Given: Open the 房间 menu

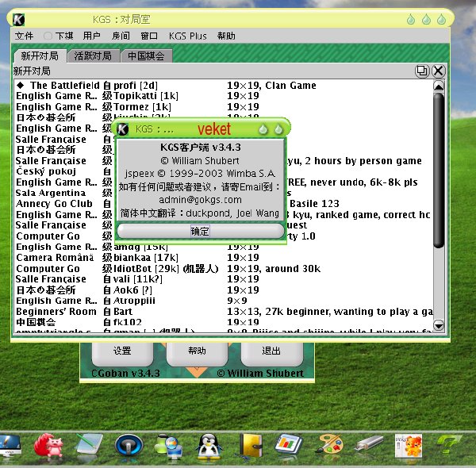Looking at the screenshot, I should coord(121,36).
